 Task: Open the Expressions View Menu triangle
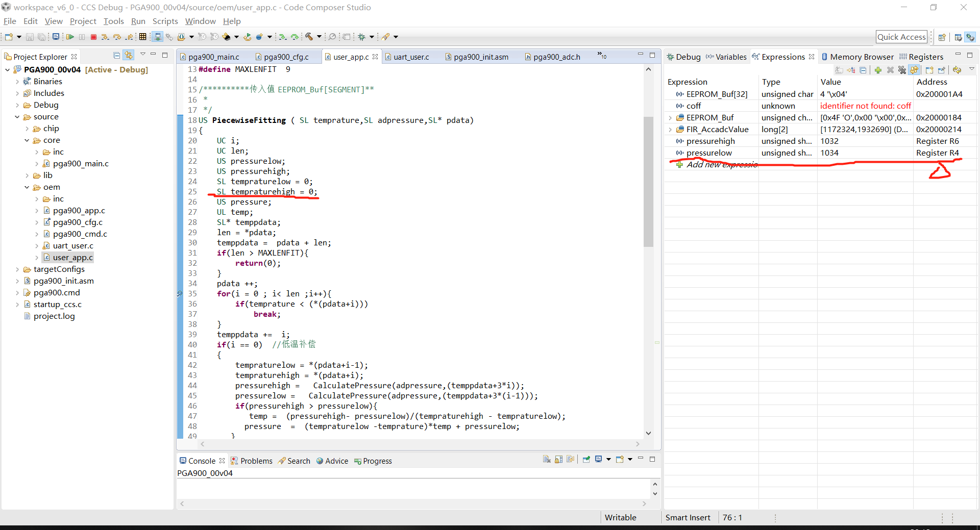coord(971,69)
